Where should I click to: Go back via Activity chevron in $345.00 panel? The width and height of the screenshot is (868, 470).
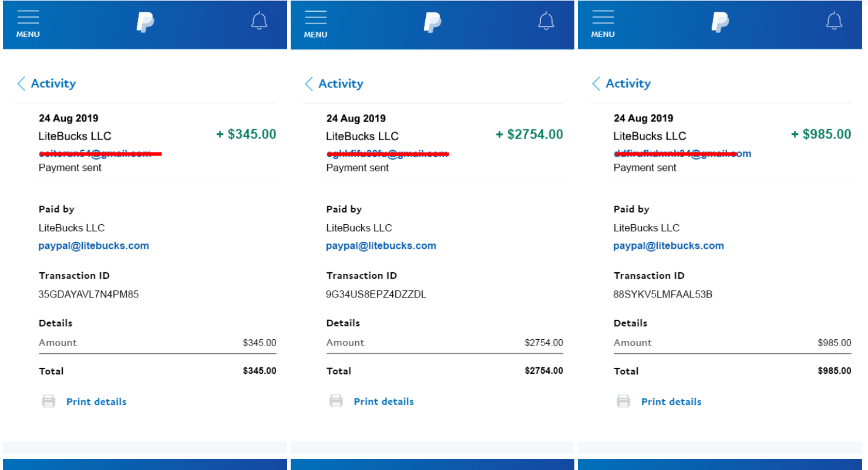(x=21, y=84)
